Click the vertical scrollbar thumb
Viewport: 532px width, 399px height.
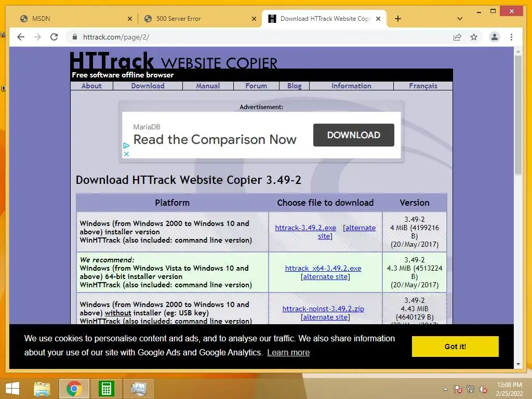coord(518,115)
